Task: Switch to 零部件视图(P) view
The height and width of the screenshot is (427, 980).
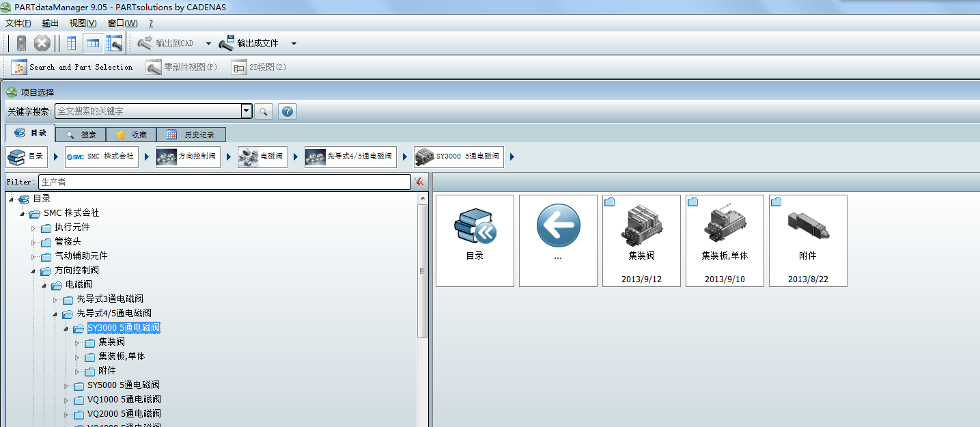Action: [x=182, y=67]
